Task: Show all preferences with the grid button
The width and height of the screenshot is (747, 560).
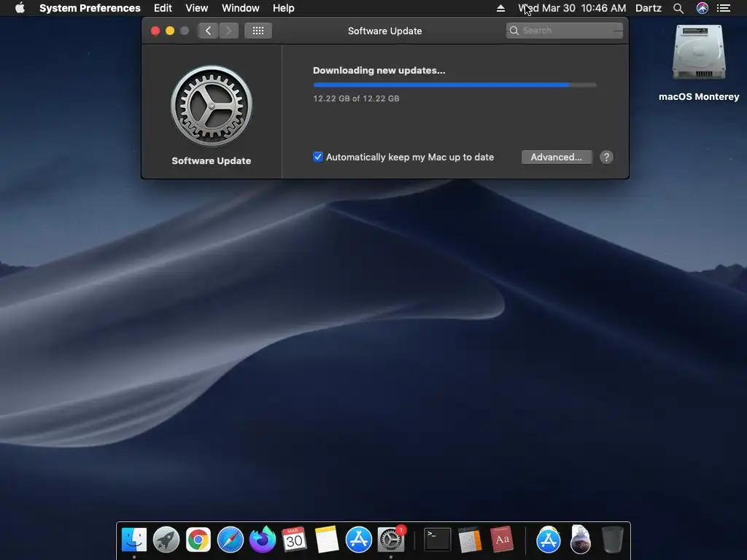Action: pos(258,31)
